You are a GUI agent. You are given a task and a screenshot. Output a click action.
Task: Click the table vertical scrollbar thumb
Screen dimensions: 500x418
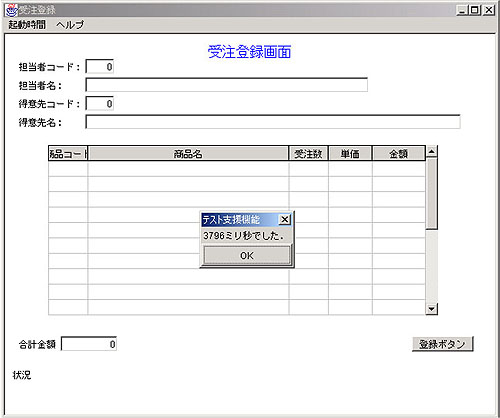[432, 194]
